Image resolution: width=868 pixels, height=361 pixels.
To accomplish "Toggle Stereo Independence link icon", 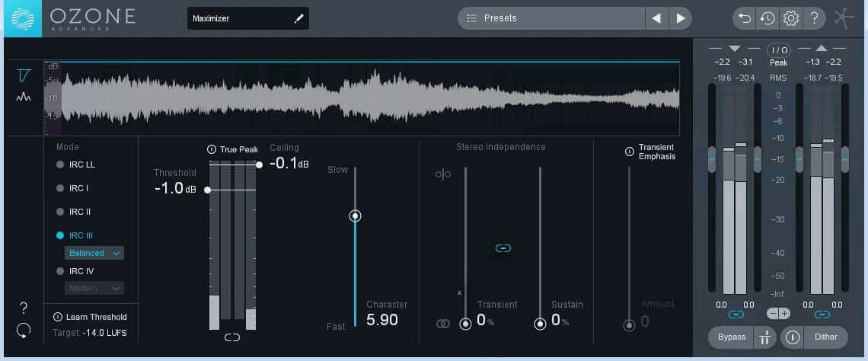I will coord(503,248).
